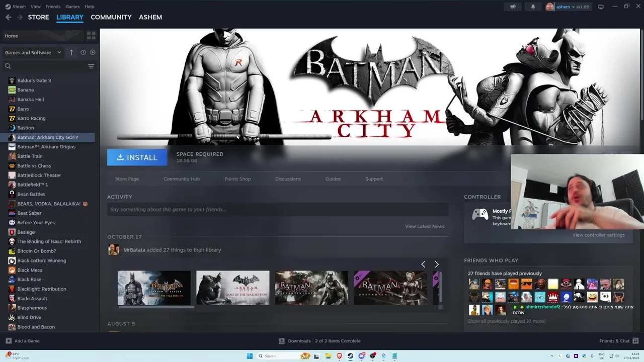Image resolution: width=644 pixels, height=362 pixels.
Task: Go to Points Shop link
Action: [237, 179]
